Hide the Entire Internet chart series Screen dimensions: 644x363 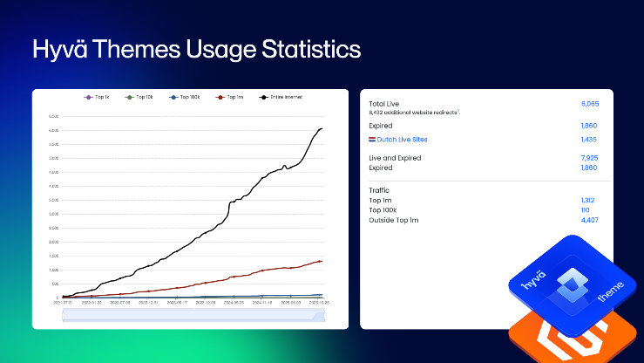click(281, 97)
